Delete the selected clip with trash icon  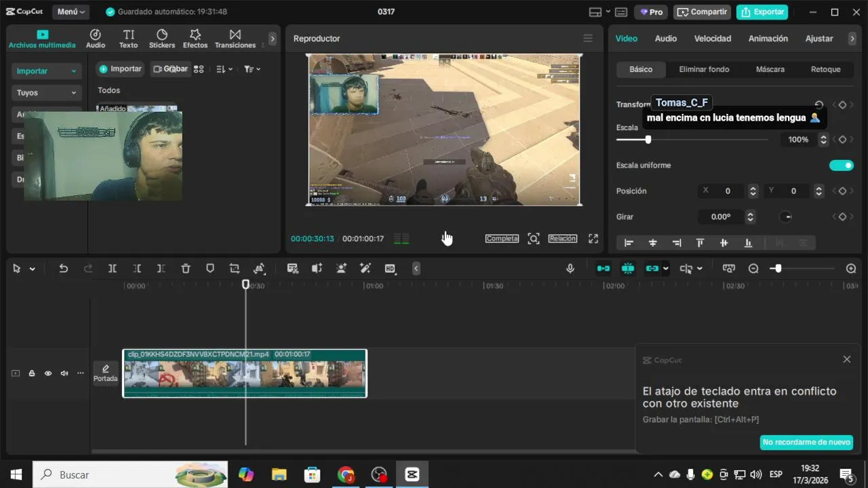tap(186, 268)
